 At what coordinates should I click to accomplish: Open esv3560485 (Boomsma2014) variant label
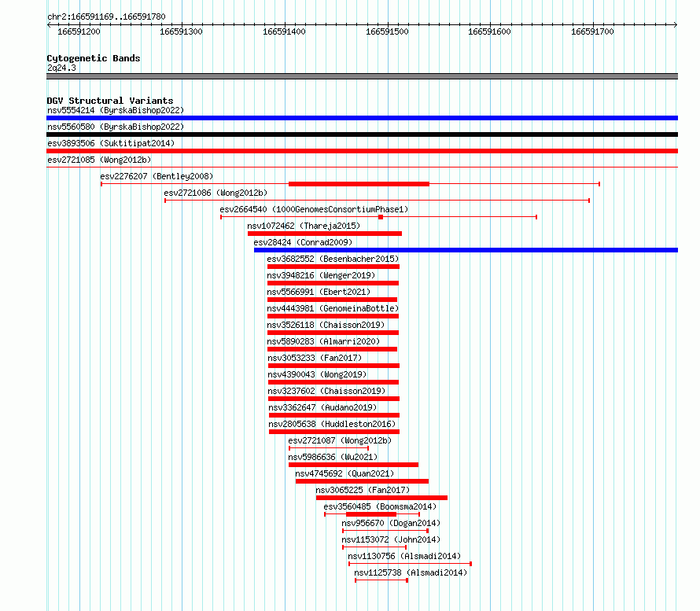click(x=380, y=506)
